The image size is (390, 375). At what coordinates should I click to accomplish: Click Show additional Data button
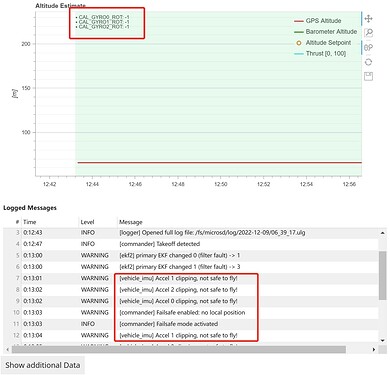pos(43,365)
